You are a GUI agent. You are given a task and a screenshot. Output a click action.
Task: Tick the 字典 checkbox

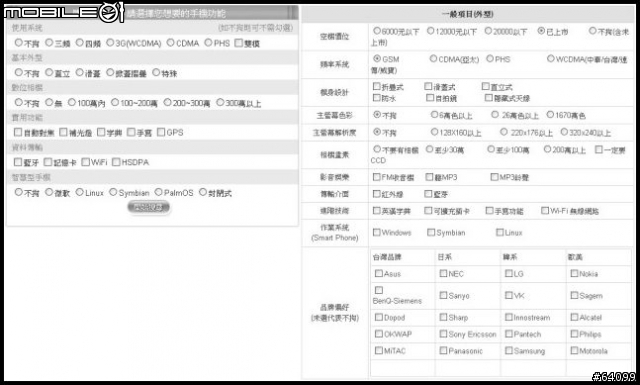coord(101,132)
